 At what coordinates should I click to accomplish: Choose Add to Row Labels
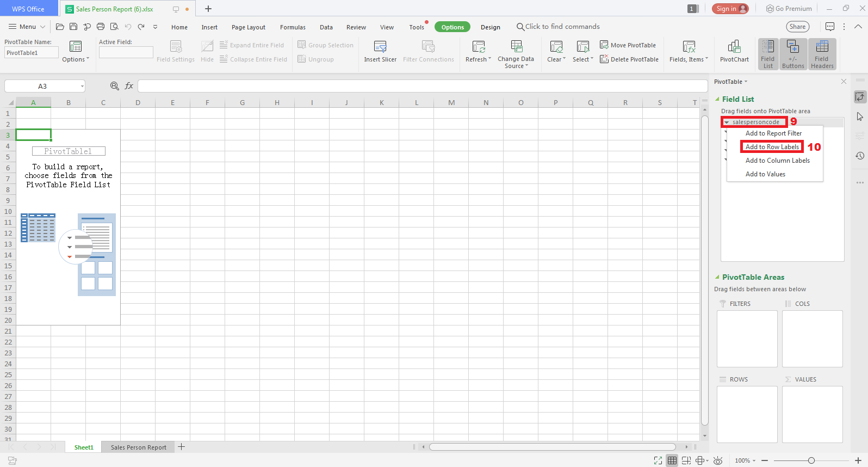coord(772,147)
